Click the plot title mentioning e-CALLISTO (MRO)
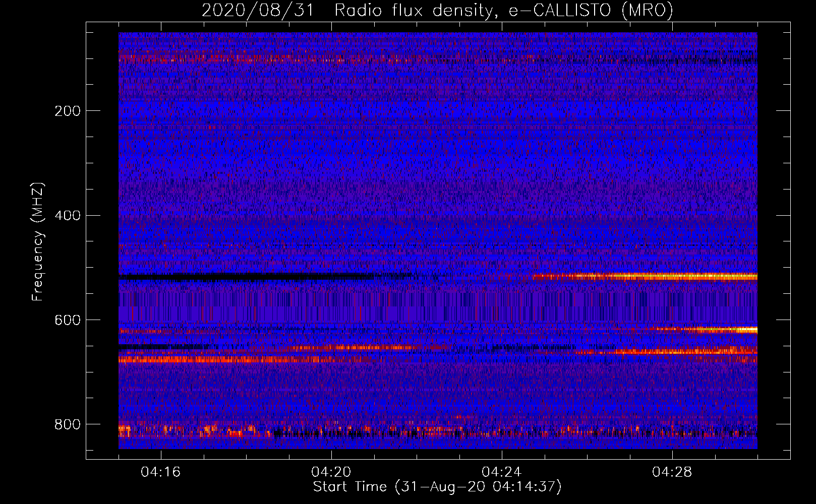Screen dimensions: 816x504 click(437, 10)
